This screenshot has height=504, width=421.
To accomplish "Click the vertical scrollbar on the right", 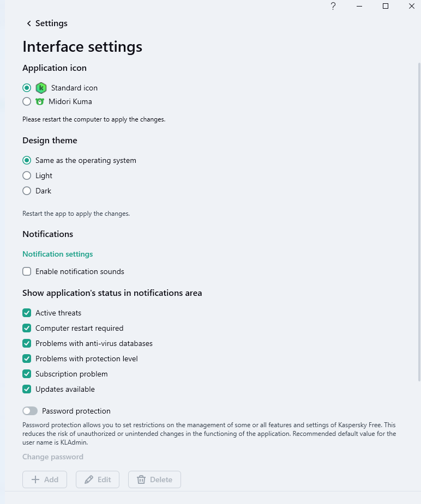I will [418, 218].
